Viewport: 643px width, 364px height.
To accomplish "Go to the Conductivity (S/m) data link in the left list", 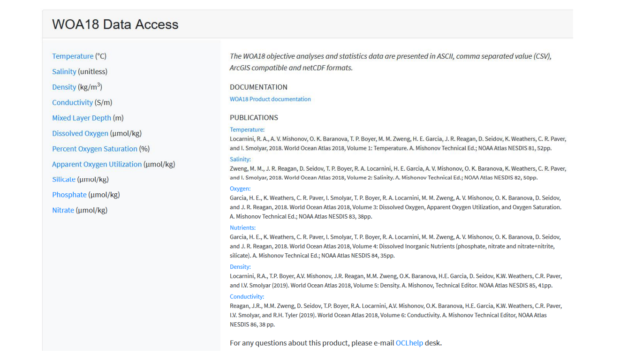I will point(73,103).
